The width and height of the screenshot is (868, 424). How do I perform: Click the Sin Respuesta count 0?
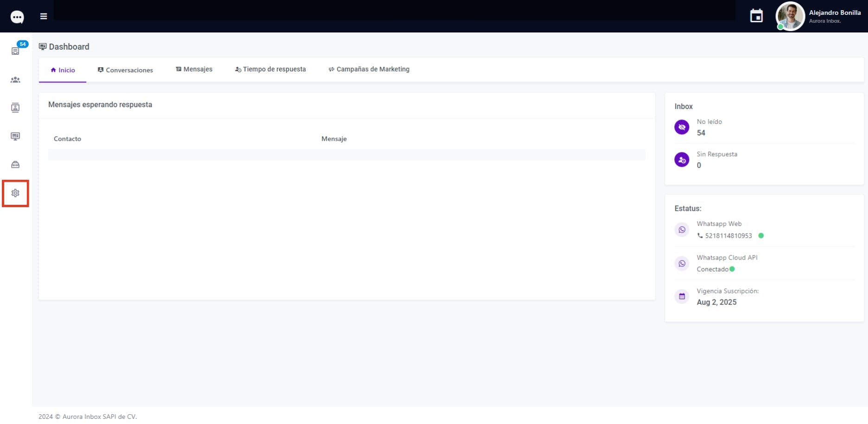pos(699,165)
